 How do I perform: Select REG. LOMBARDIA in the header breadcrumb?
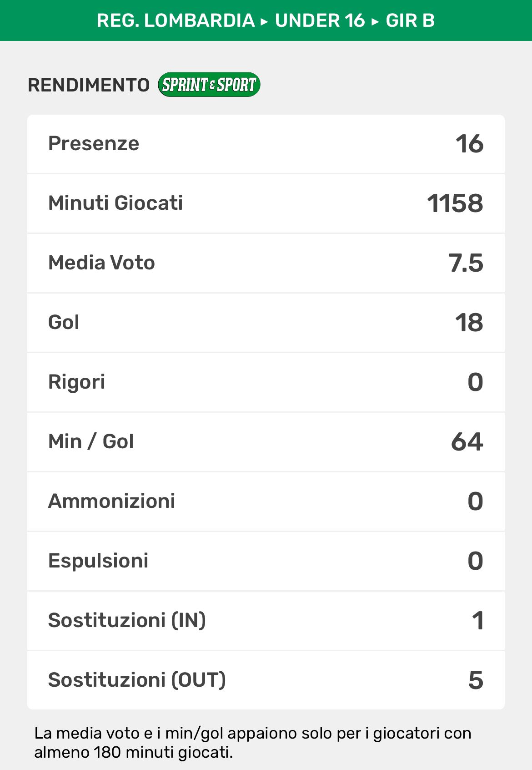pyautogui.click(x=176, y=20)
